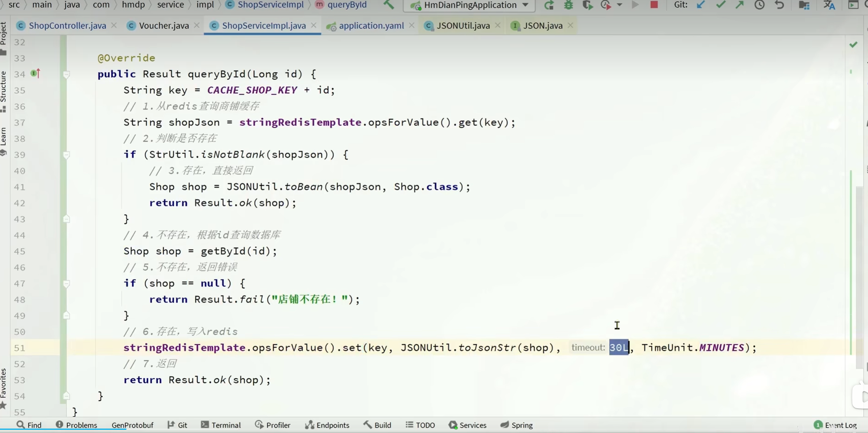
Task: Switch to ShopController.java tab
Action: pos(67,25)
